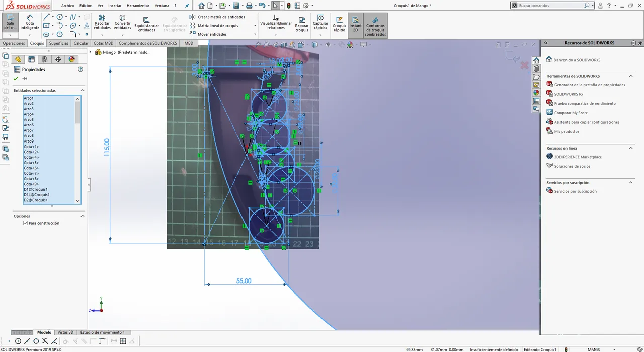This screenshot has height=352, width=644.
Task: Toggle Para construcción checkbox
Action: pyautogui.click(x=26, y=223)
